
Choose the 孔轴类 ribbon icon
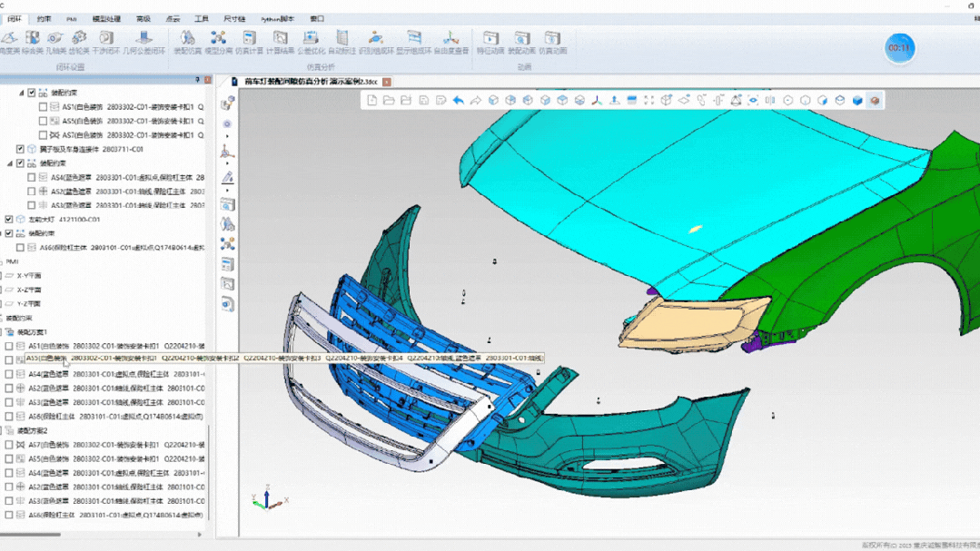[x=55, y=42]
